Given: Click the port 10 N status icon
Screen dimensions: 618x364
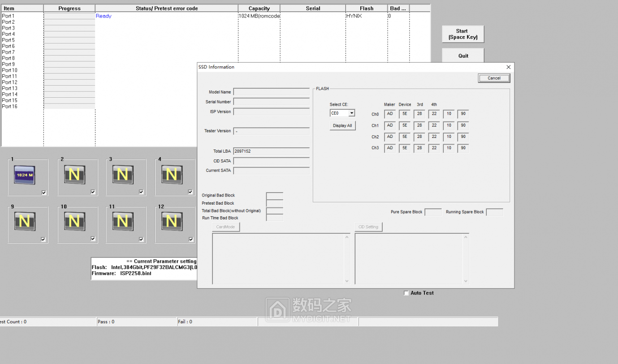Looking at the screenshot, I should pyautogui.click(x=74, y=222).
